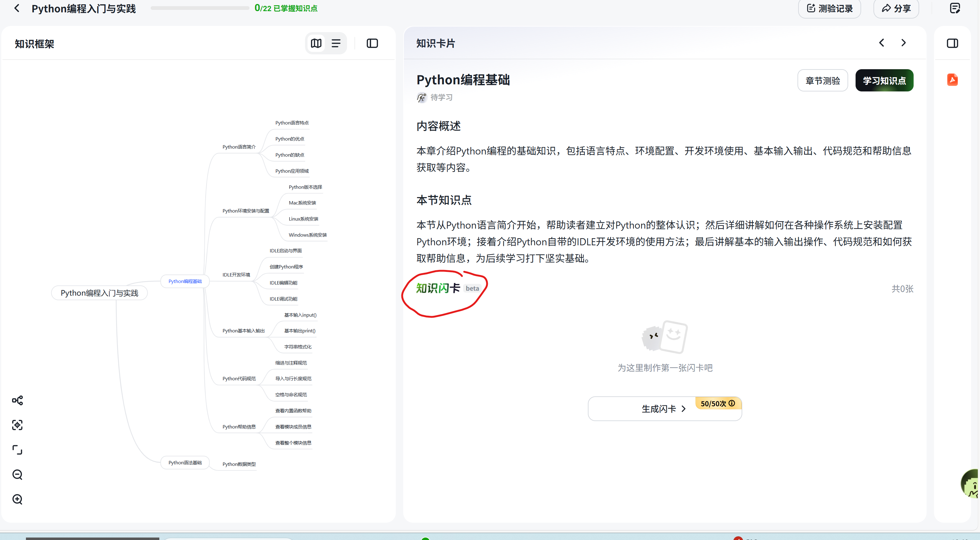Go to the next knowledge card
The height and width of the screenshot is (540, 980).
(903, 43)
